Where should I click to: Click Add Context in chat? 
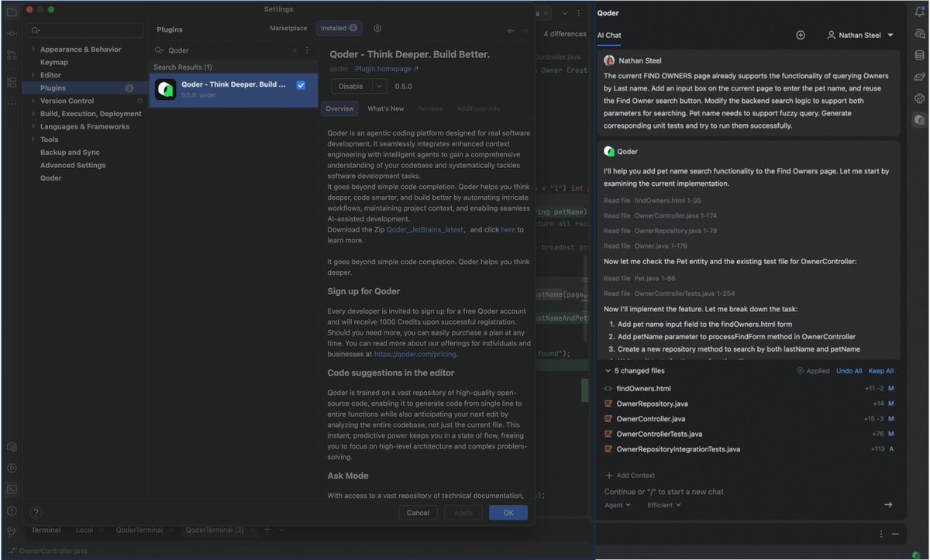(x=630, y=476)
